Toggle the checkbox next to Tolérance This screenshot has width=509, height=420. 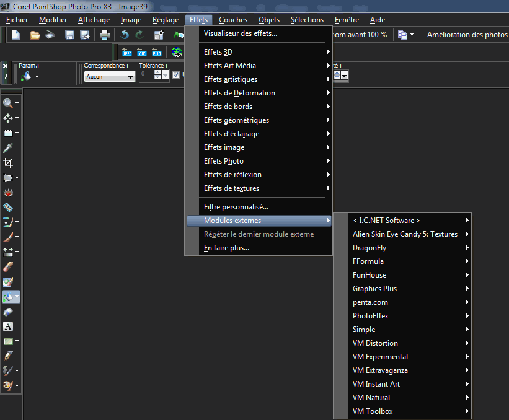pos(176,76)
